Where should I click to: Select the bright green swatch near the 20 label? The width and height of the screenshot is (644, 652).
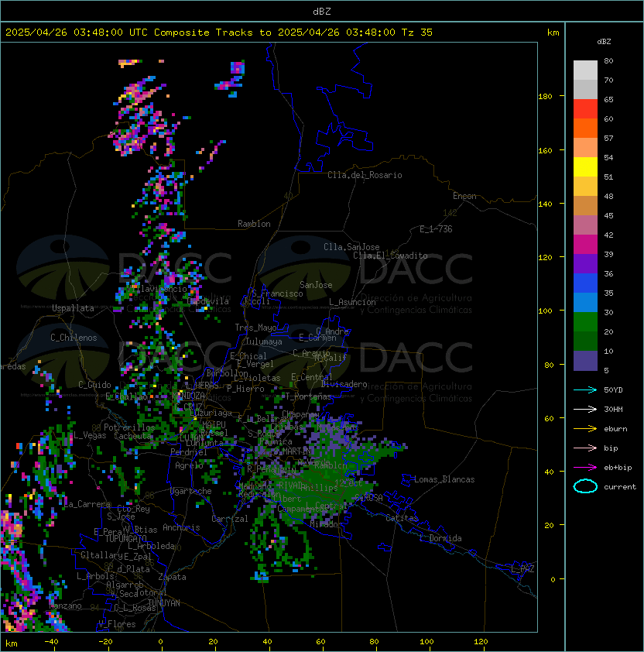click(x=585, y=322)
